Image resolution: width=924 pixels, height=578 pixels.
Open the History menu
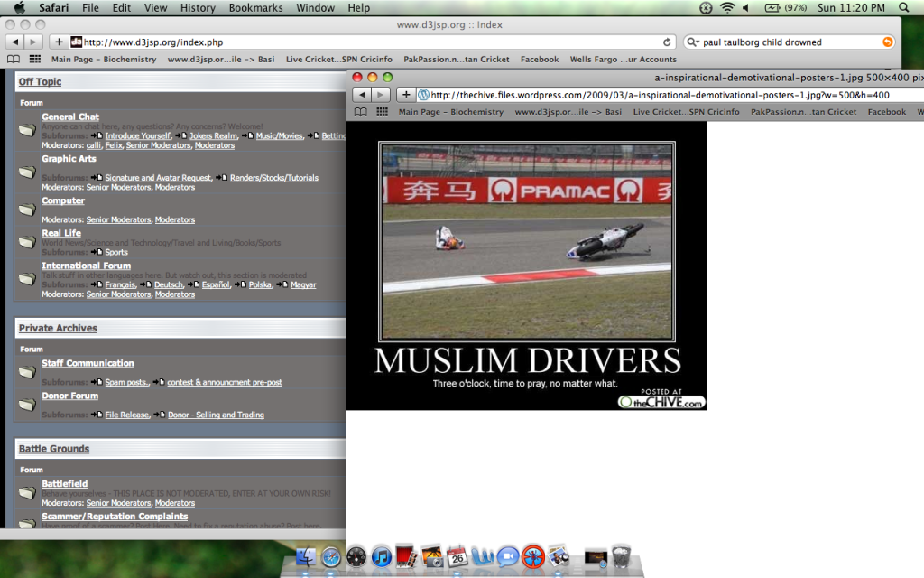pos(197,8)
